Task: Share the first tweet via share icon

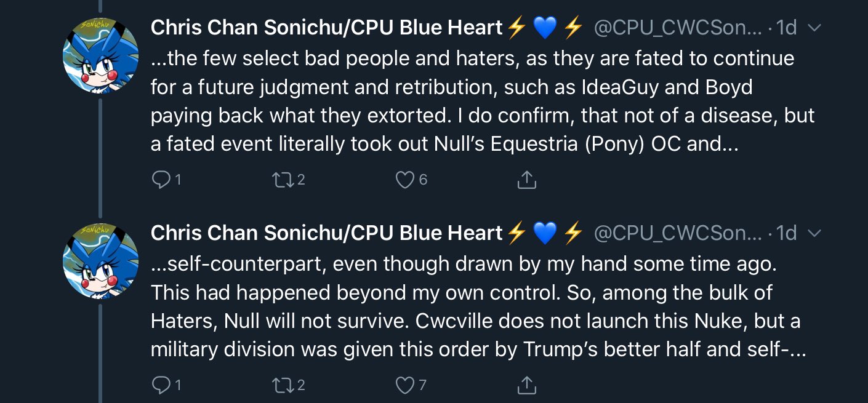Action: coord(526,180)
